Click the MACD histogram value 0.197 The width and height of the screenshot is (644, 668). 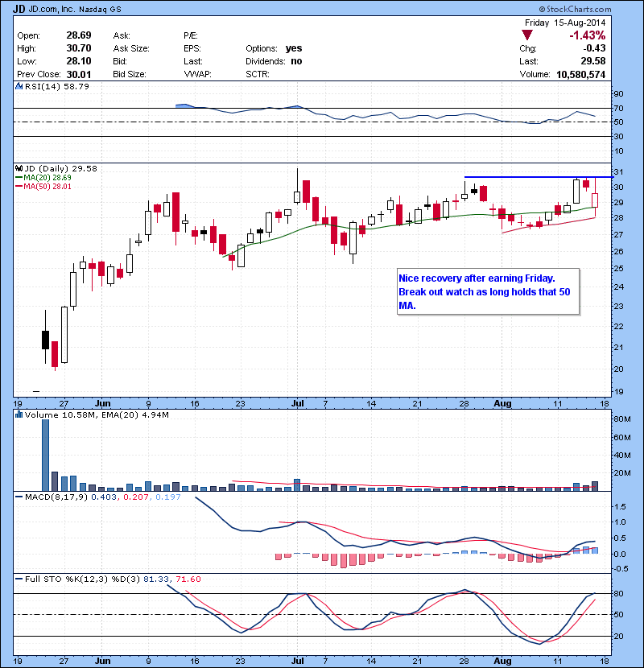(168, 497)
